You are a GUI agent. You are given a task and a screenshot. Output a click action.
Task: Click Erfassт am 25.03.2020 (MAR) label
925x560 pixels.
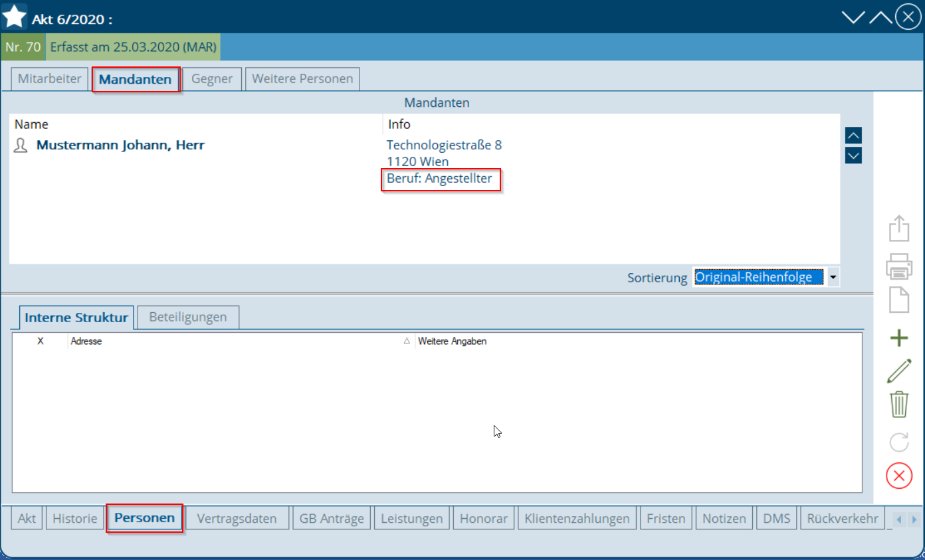click(x=132, y=47)
